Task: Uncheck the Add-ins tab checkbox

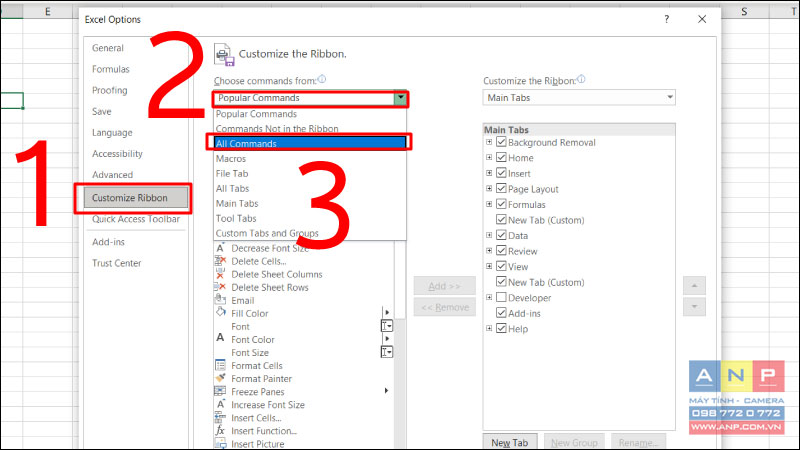Action: point(502,313)
